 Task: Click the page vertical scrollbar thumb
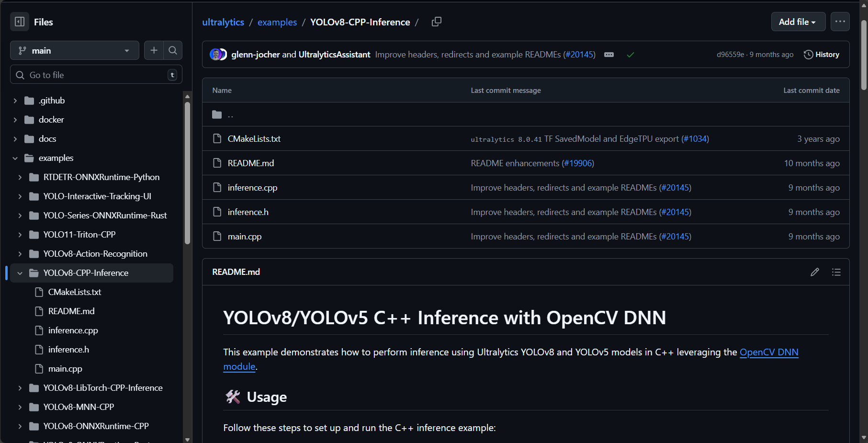pyautogui.click(x=864, y=55)
